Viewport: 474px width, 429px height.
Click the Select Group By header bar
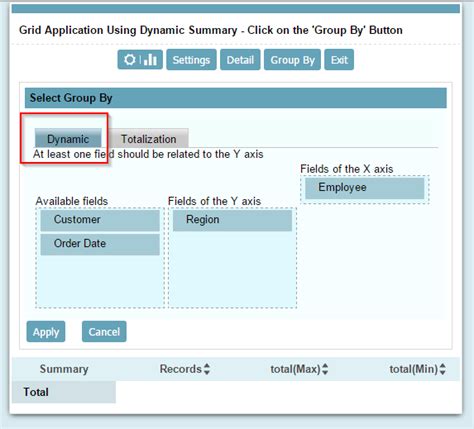point(236,98)
